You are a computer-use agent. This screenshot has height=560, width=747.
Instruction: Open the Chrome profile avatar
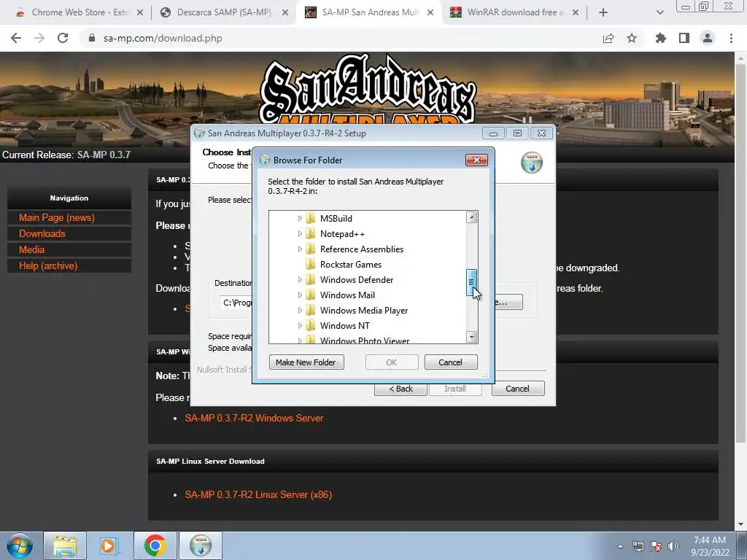pos(708,38)
